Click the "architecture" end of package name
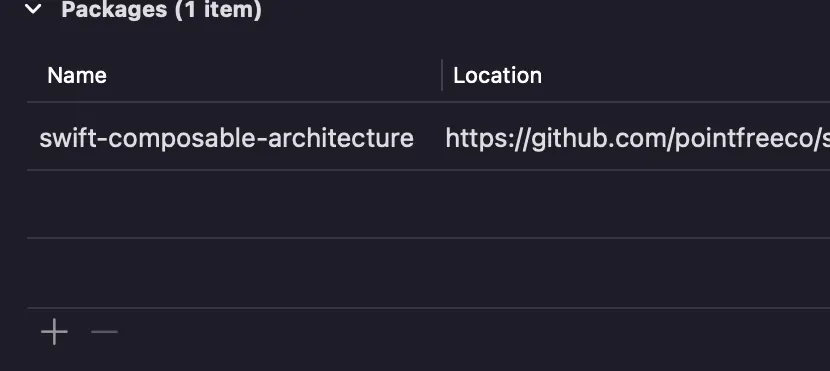The image size is (830, 371). [x=341, y=138]
